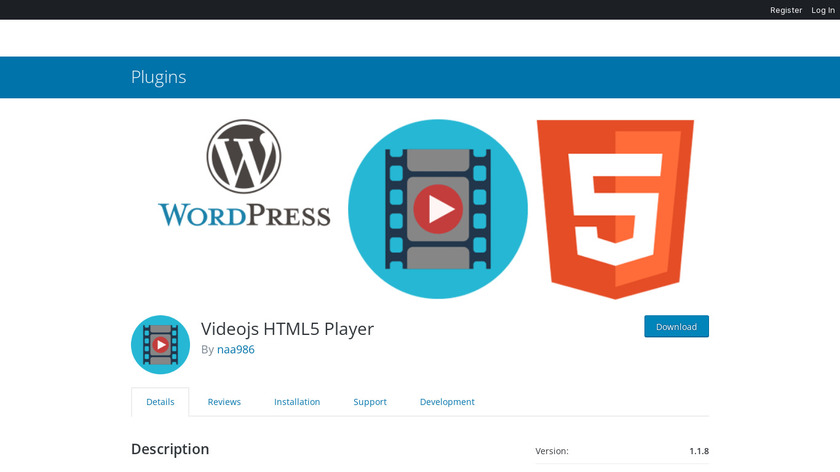This screenshot has height=472, width=840.
Task: Select the Details tab
Action: (x=160, y=402)
